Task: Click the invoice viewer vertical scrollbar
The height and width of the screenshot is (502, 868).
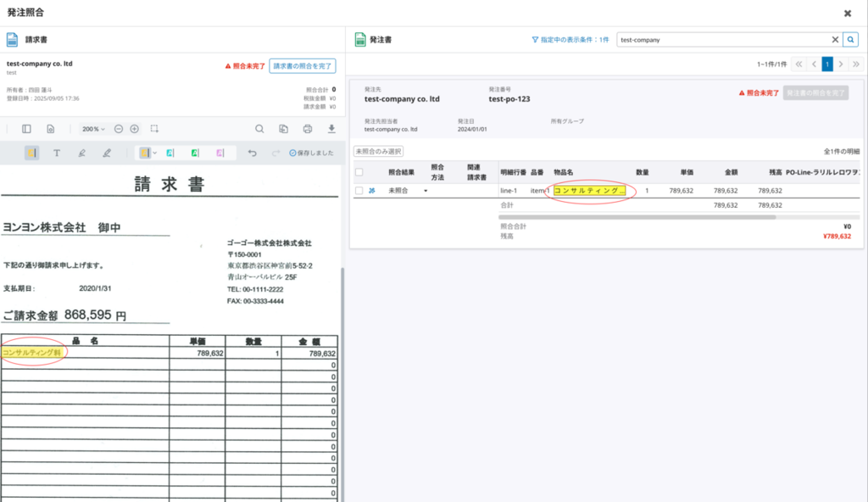Action: [x=342, y=382]
